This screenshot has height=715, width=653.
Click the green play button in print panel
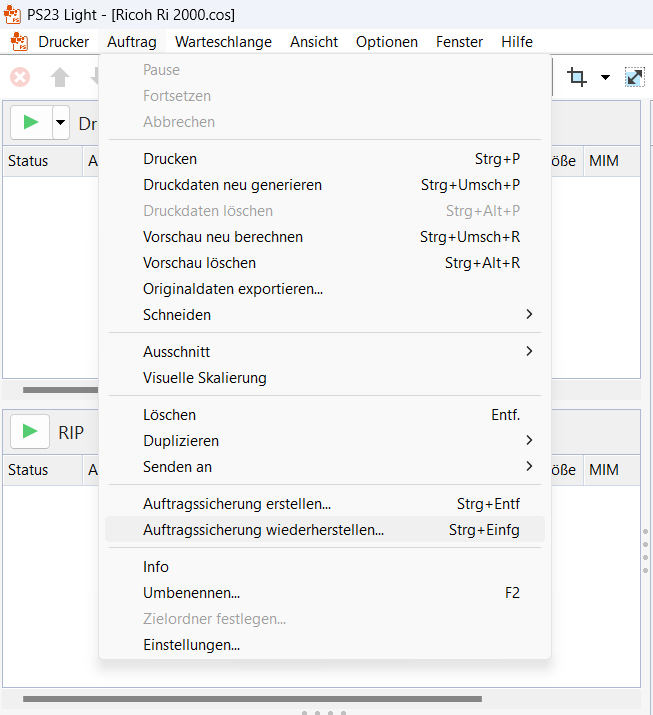tap(31, 123)
